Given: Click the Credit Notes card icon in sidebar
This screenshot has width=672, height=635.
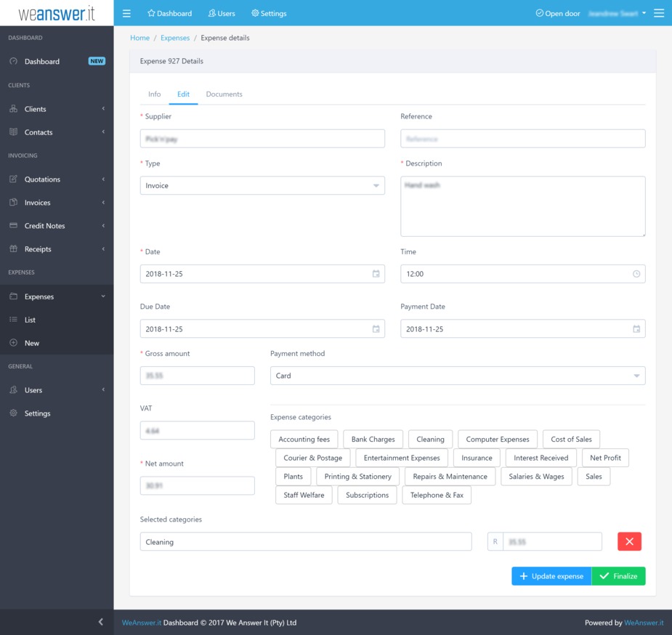Looking at the screenshot, I should point(14,225).
